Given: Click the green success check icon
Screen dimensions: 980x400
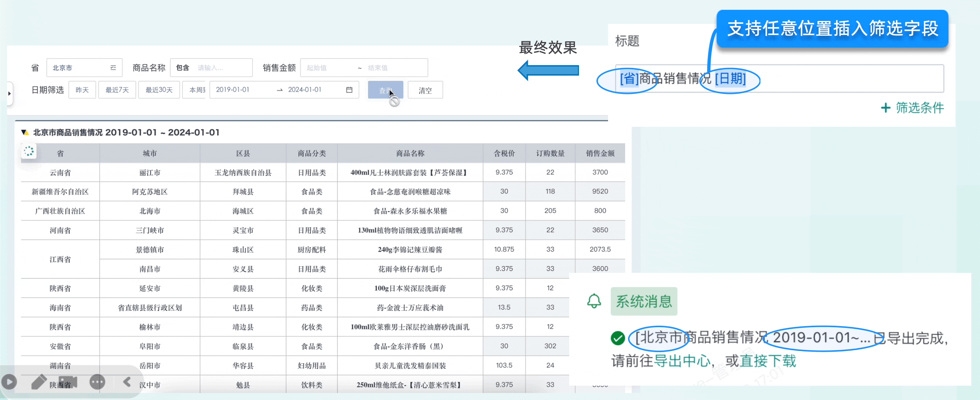Looking at the screenshot, I should tap(617, 338).
